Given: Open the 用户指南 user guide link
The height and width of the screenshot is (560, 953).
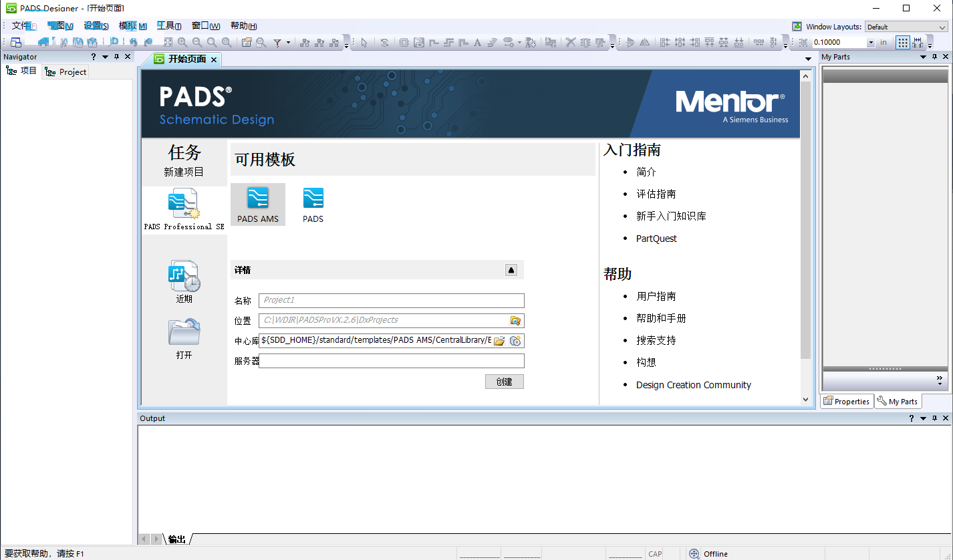Looking at the screenshot, I should click(x=656, y=296).
